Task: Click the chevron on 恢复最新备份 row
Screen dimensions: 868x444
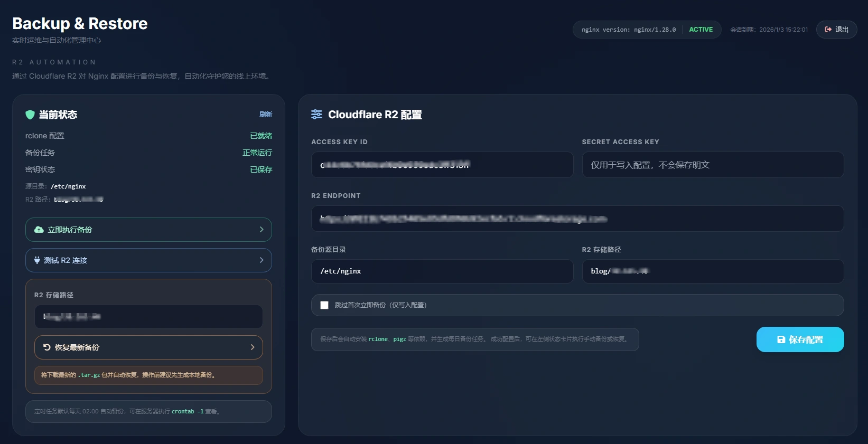Action: tap(252, 347)
